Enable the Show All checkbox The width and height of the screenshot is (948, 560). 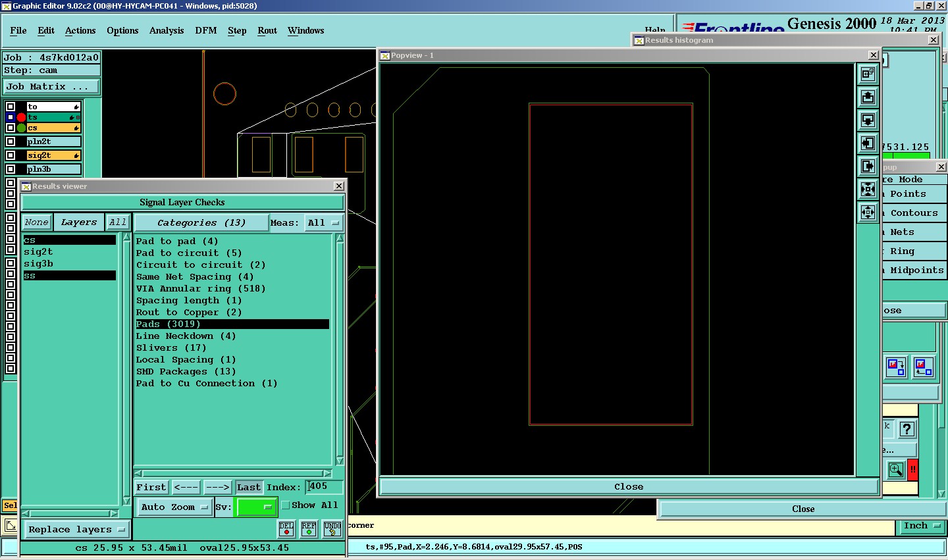[x=286, y=505]
